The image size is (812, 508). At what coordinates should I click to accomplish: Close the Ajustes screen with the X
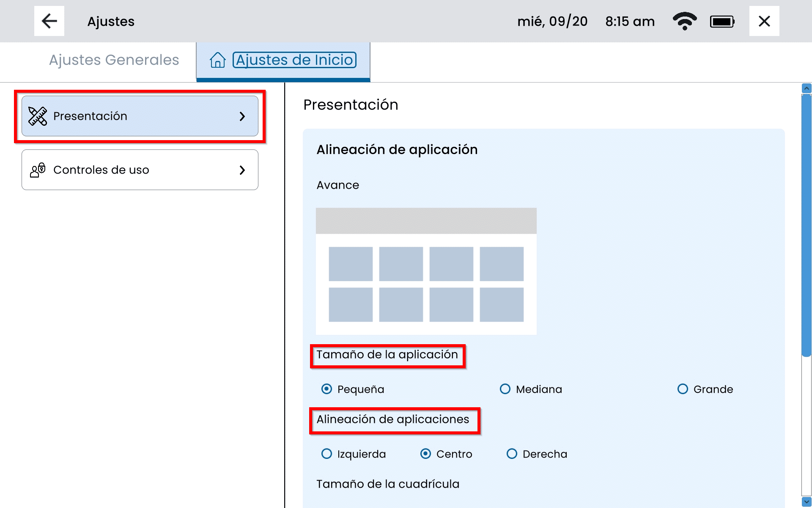764,21
